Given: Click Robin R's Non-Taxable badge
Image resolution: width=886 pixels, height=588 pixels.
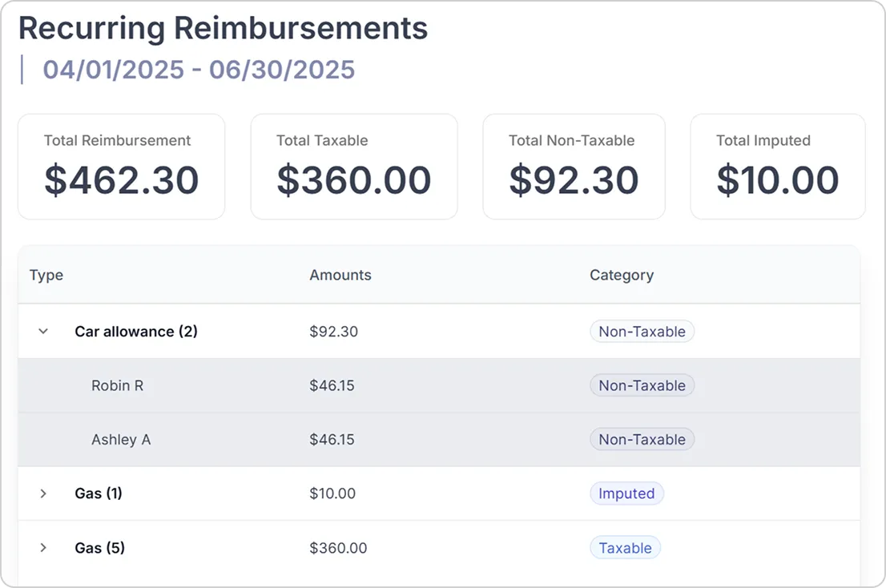Looking at the screenshot, I should [x=642, y=385].
